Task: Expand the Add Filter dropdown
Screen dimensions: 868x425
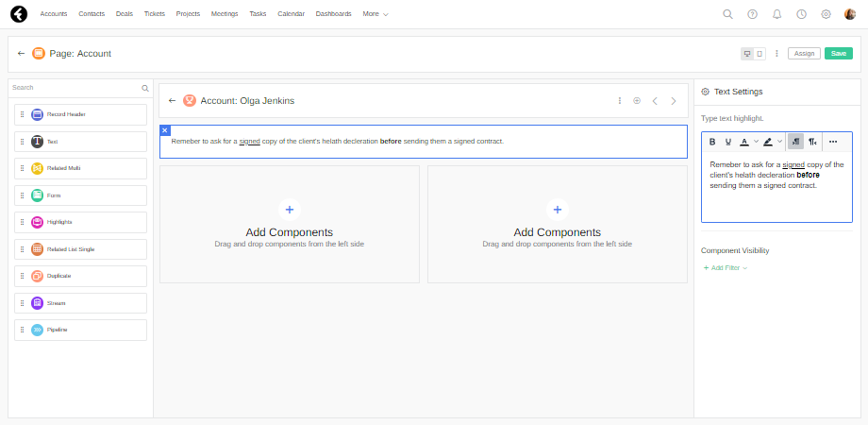Action: point(726,268)
